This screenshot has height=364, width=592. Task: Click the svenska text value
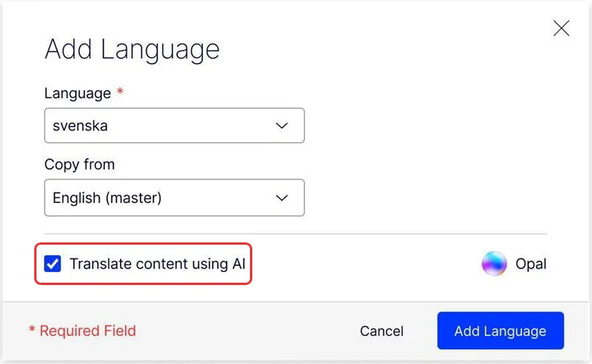point(80,125)
